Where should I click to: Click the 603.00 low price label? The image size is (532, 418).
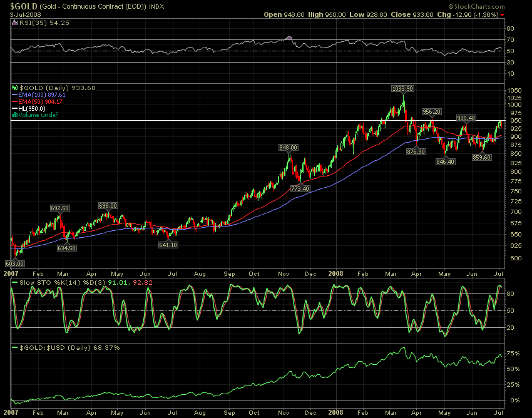click(x=15, y=263)
